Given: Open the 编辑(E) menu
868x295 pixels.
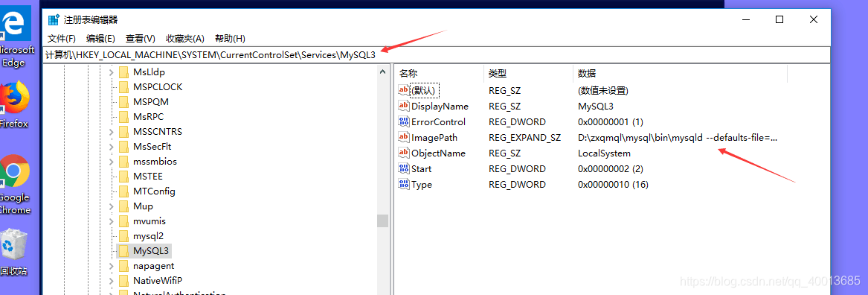Looking at the screenshot, I should [x=100, y=38].
